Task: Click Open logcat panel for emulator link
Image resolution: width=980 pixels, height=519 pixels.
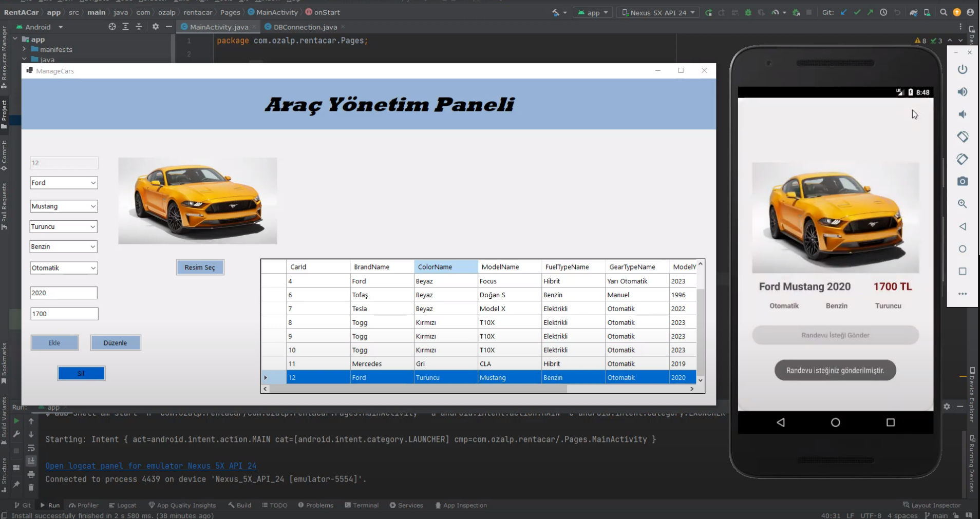Action: pyautogui.click(x=150, y=466)
